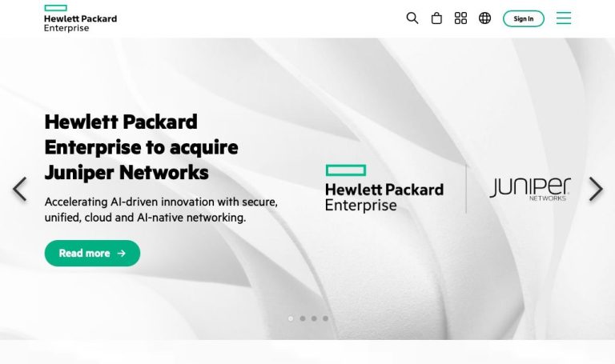Viewport: 615px width, 364px height.
Task: Click the AI-native networking description text
Action: [161, 210]
